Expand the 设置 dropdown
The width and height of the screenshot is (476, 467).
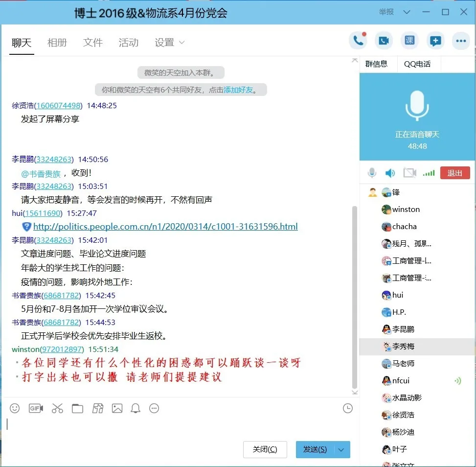[170, 43]
